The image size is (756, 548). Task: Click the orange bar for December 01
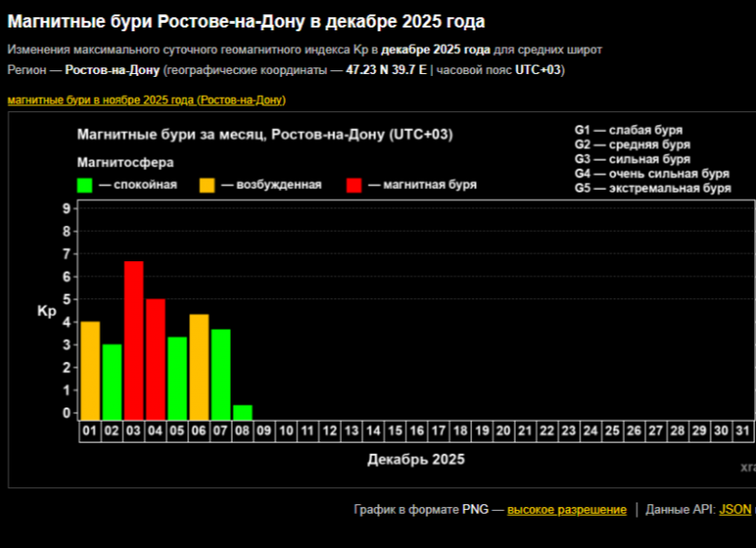click(90, 370)
